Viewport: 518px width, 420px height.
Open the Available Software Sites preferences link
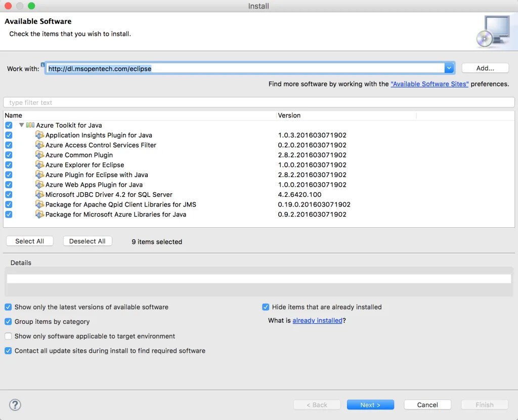point(429,83)
